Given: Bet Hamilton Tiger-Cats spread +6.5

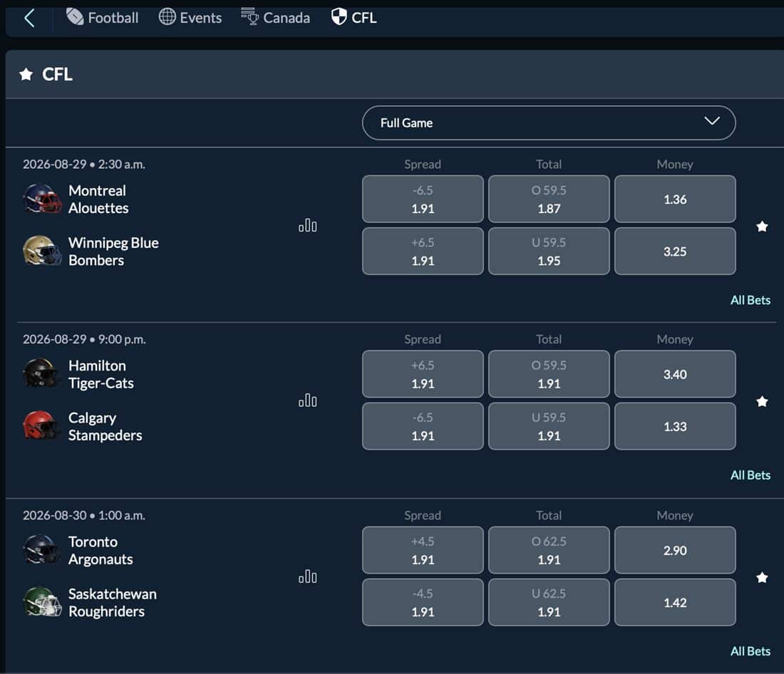Looking at the screenshot, I should (423, 374).
